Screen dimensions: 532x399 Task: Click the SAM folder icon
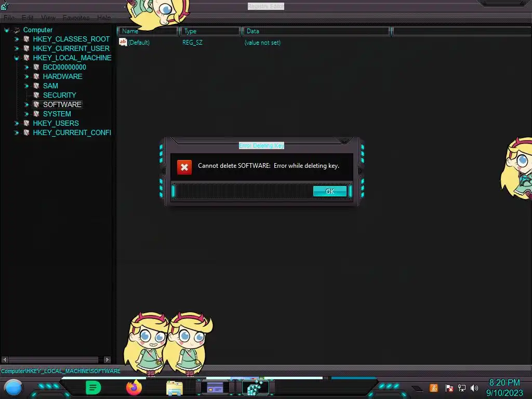click(x=36, y=86)
